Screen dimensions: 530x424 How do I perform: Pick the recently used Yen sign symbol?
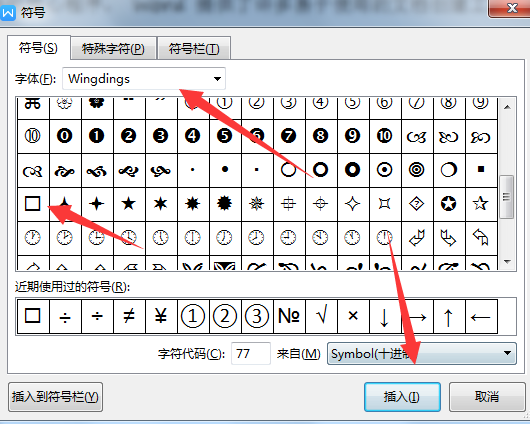(161, 316)
